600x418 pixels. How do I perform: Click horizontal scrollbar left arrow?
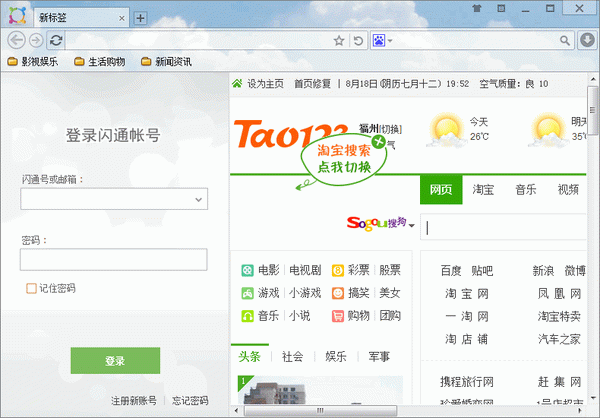236,411
